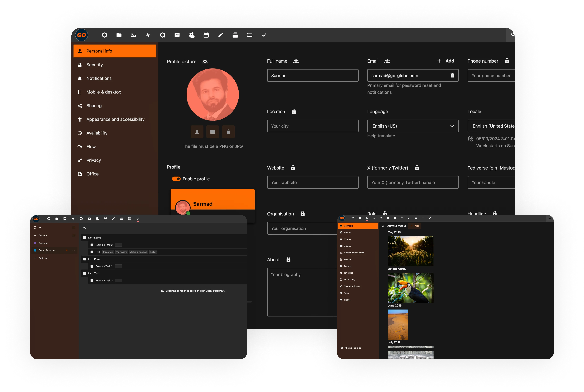Click Add next to Email
This screenshot has height=392, width=584.
446,61
